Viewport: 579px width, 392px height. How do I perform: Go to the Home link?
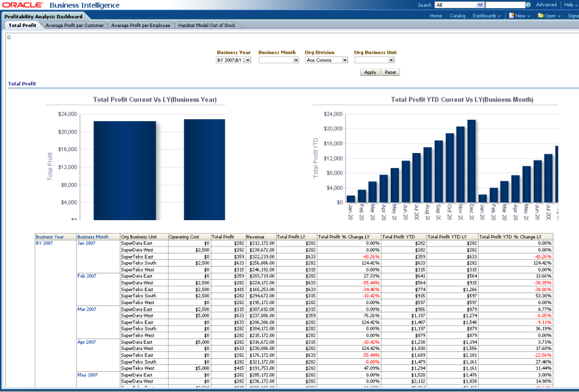tap(436, 16)
